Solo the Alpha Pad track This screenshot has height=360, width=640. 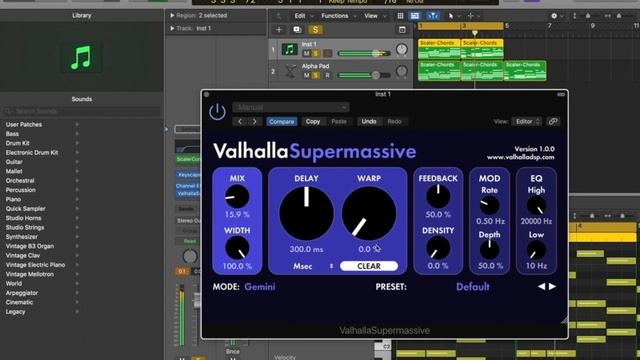(x=316, y=76)
